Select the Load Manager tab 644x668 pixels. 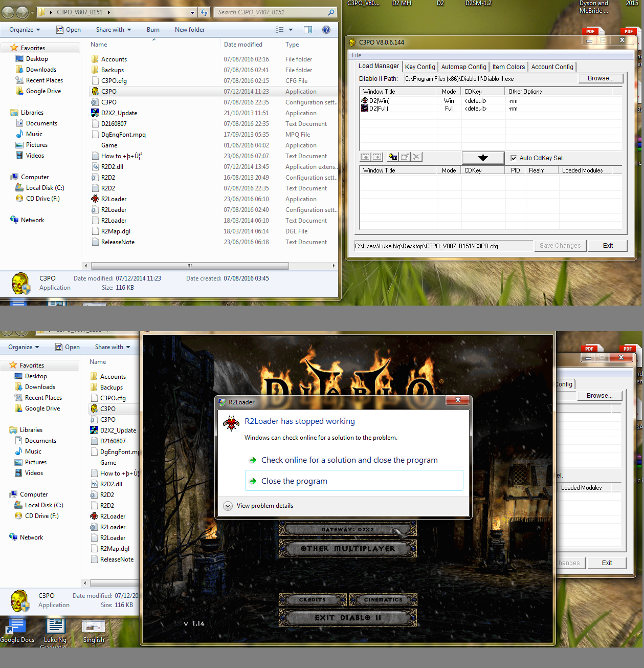tap(379, 66)
